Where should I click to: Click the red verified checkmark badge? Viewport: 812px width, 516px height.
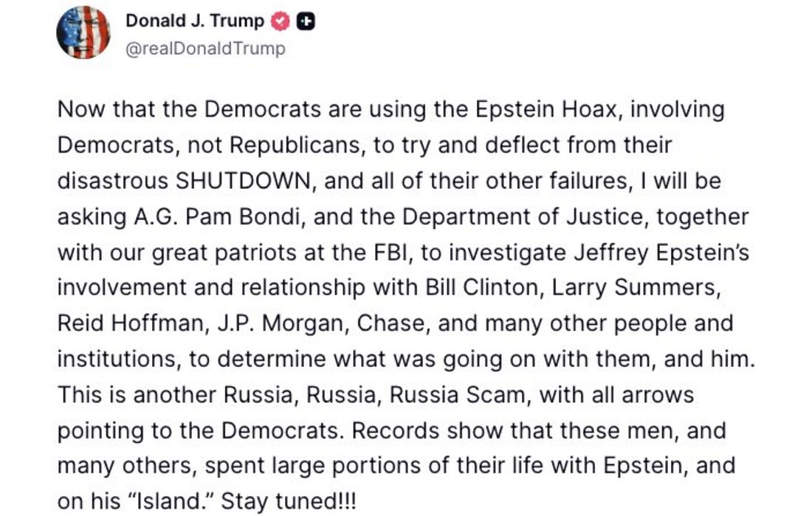[280, 22]
